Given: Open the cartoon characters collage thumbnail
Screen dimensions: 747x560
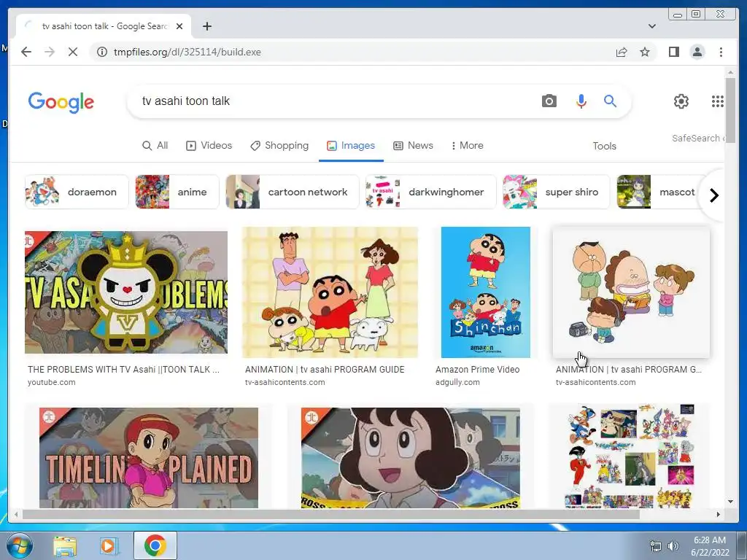Looking at the screenshot, I should [630, 456].
